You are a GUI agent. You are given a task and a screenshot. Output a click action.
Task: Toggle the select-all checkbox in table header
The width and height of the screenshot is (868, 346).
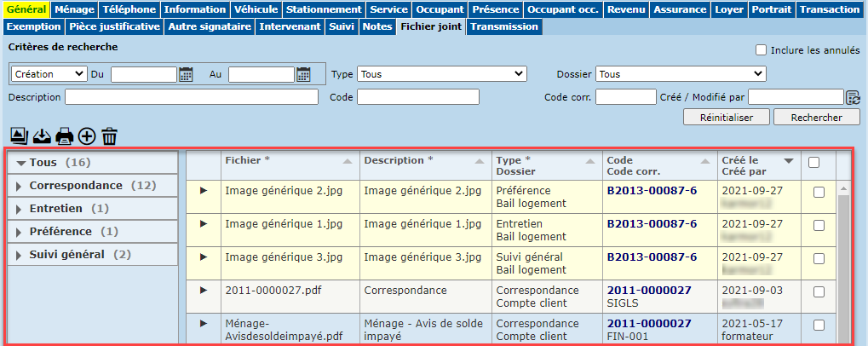813,162
